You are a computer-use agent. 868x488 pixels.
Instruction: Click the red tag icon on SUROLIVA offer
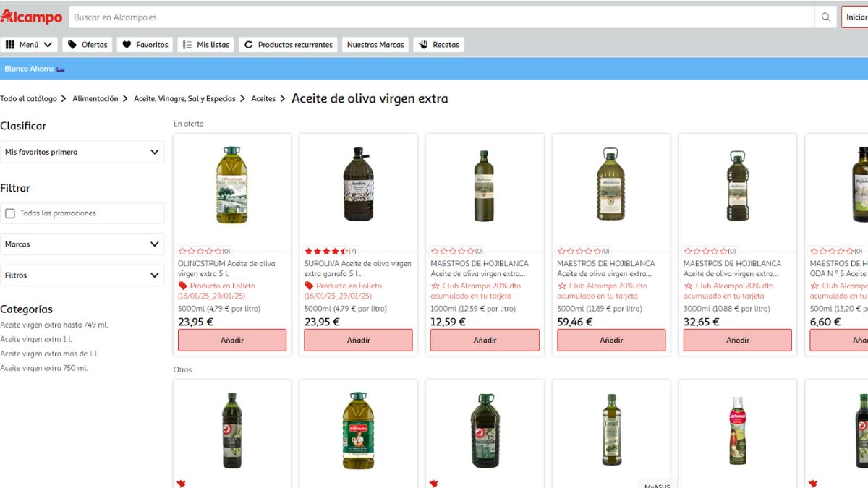point(309,286)
